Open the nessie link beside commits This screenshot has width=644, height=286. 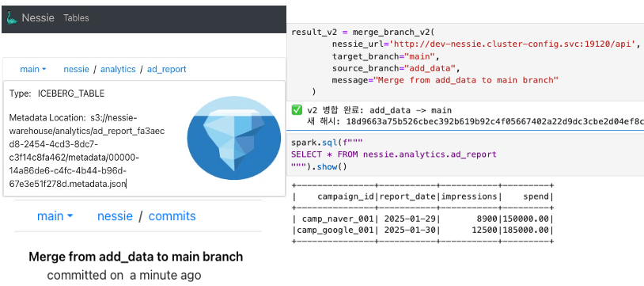115,216
